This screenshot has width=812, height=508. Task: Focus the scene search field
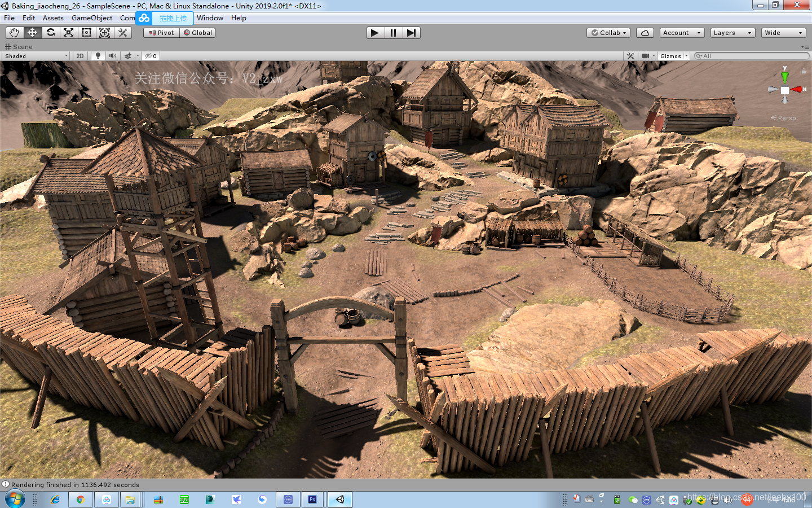coord(752,56)
